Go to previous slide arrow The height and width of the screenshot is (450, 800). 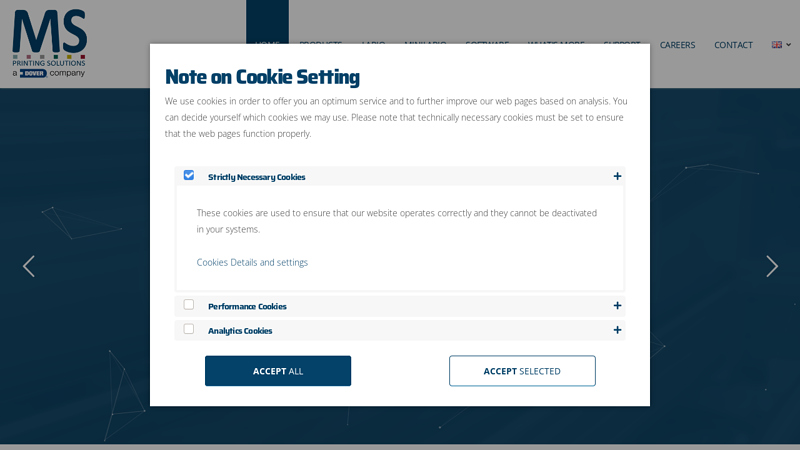click(28, 266)
